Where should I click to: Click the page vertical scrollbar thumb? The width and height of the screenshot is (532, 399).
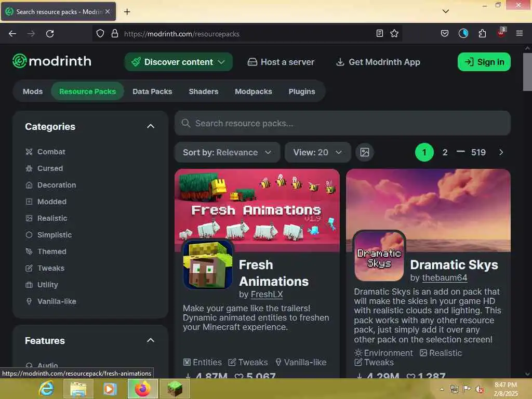527,72
